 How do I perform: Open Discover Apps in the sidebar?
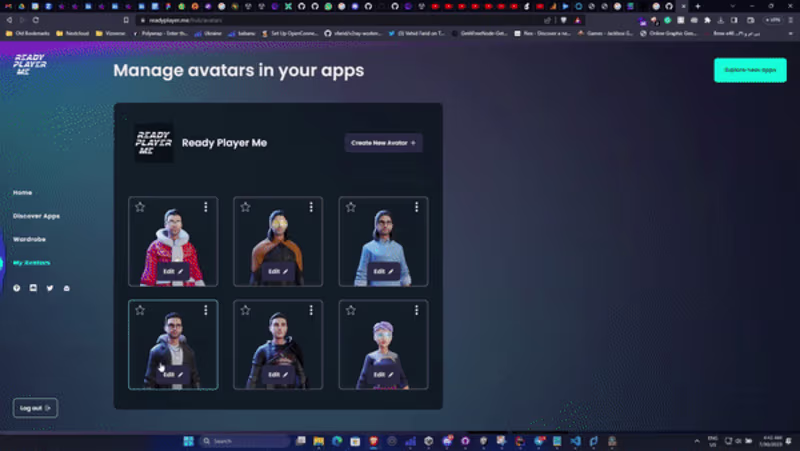36,216
